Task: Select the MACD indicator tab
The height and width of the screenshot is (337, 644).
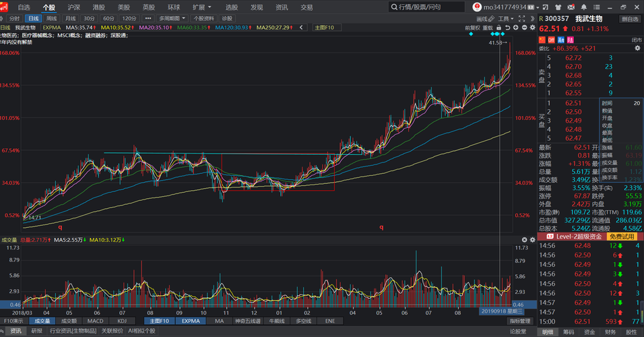Action: pyautogui.click(x=95, y=321)
